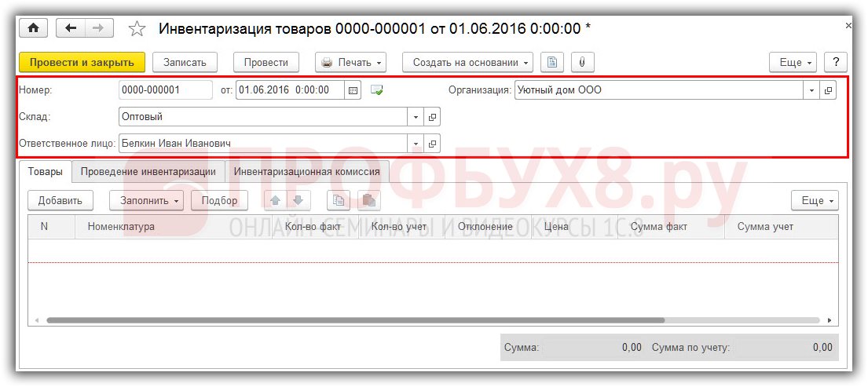868x387 pixels.
Task: Go back with the left arrow
Action: click(71, 28)
